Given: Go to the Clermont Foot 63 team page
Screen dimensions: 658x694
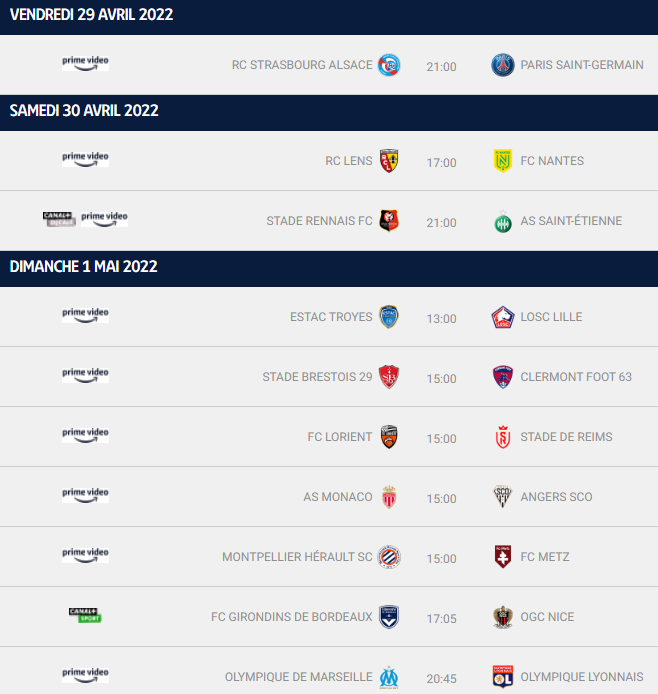Looking at the screenshot, I should (576, 377).
